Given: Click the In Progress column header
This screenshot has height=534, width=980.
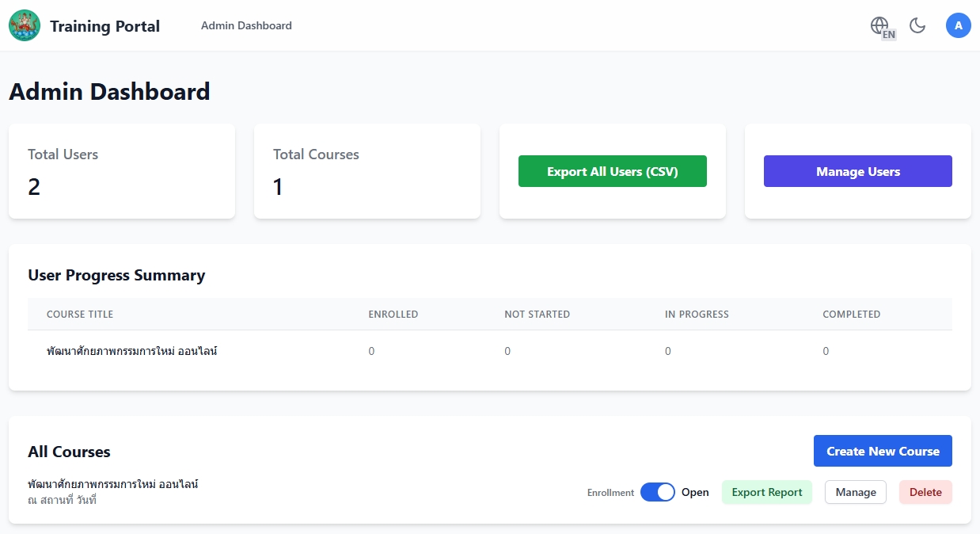Looking at the screenshot, I should pos(697,315).
